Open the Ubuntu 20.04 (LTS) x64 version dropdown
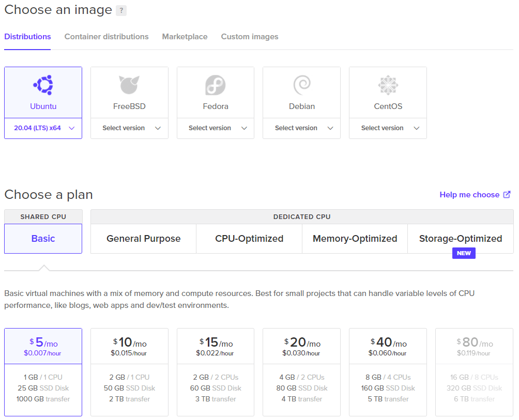This screenshot has height=420, width=519. coord(43,128)
